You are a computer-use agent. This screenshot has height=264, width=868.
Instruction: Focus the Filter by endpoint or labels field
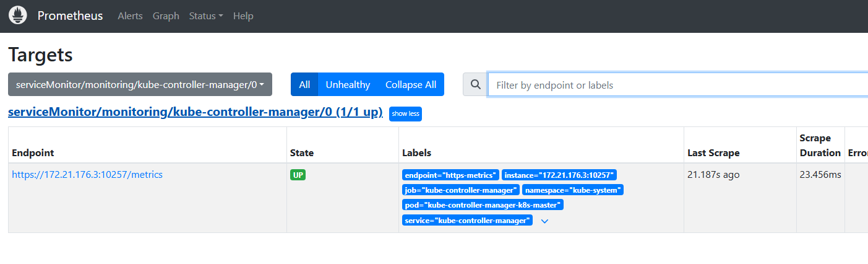[x=677, y=85]
